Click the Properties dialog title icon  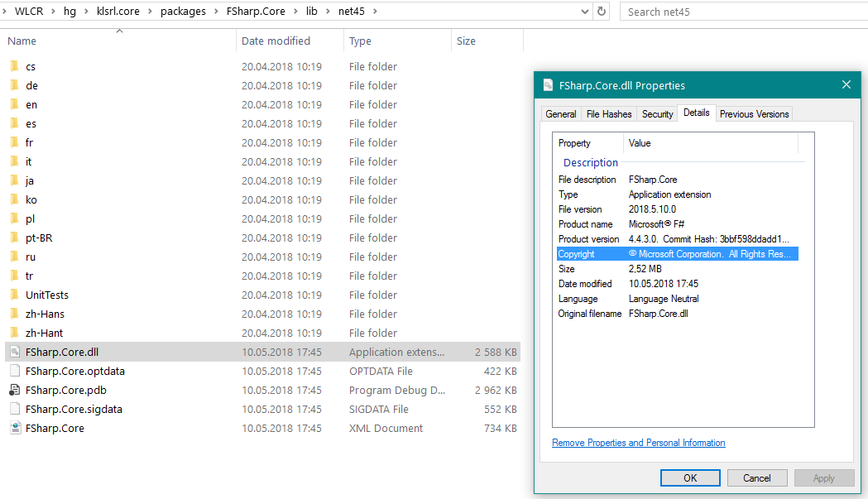(x=548, y=85)
